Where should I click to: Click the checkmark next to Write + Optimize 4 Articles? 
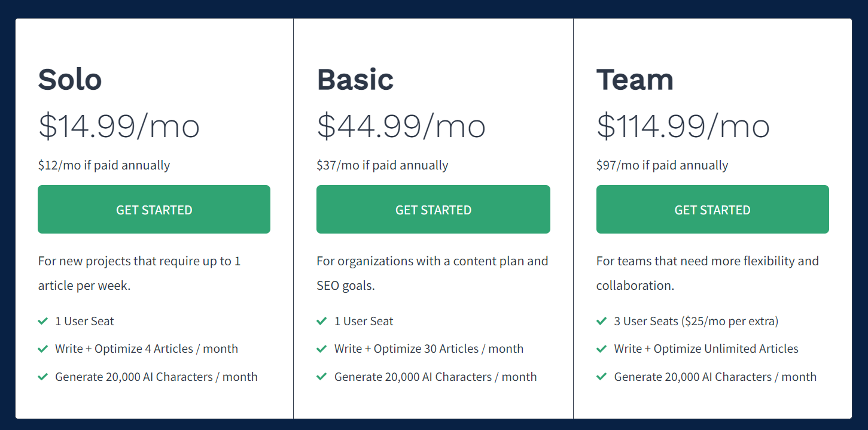tap(42, 349)
